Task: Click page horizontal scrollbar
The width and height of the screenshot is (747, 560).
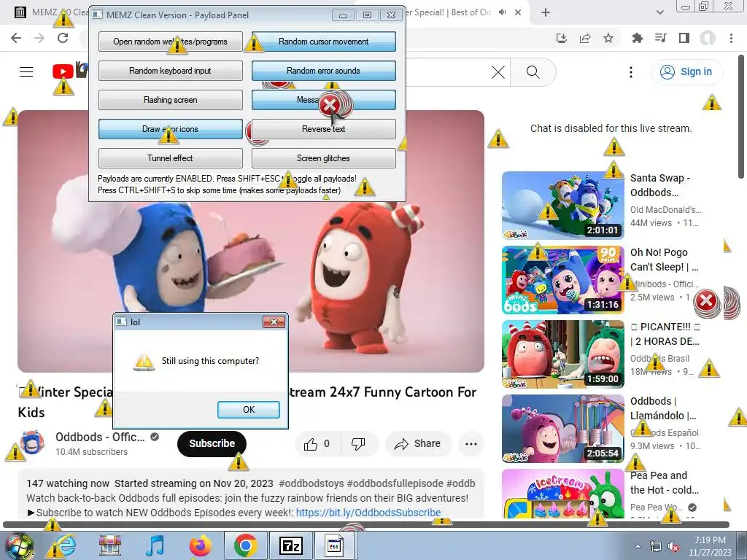Action: pos(366,524)
